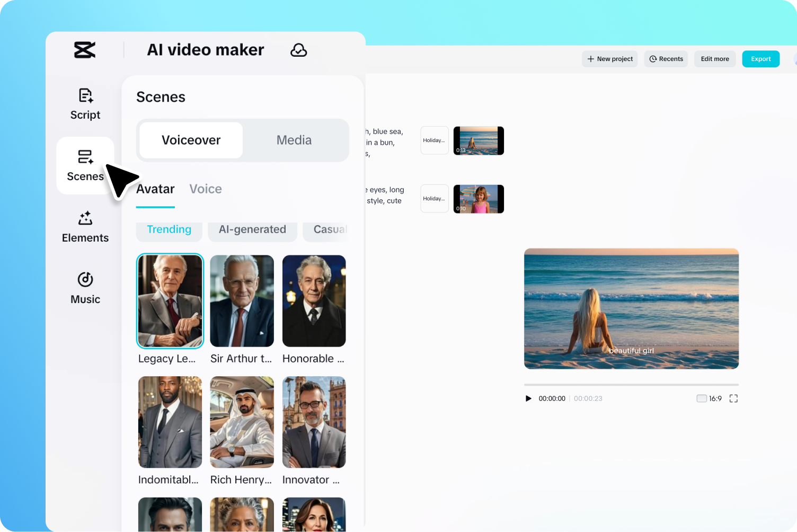797x532 pixels.
Task: Click the AI video maker title
Action: click(x=206, y=50)
